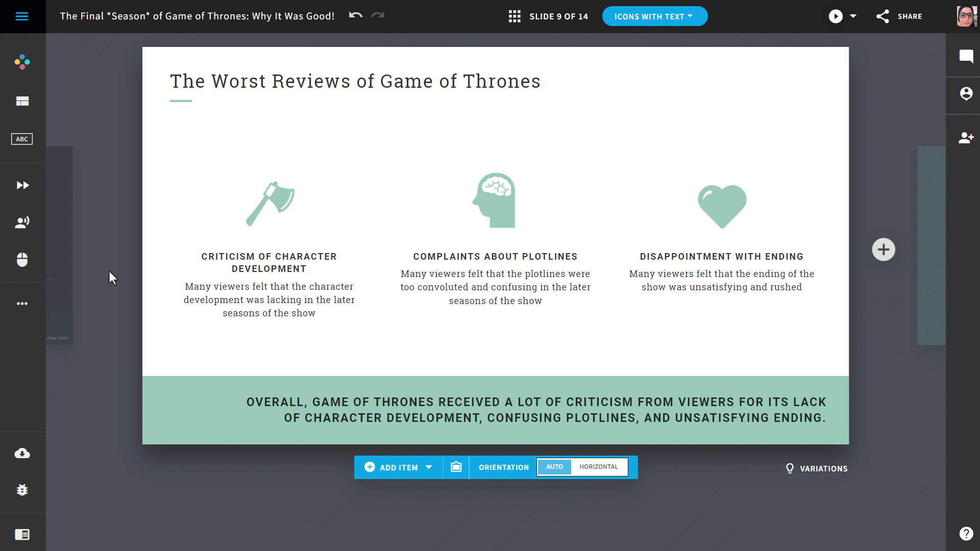Click the Share button
980x551 pixels.
(x=899, y=16)
